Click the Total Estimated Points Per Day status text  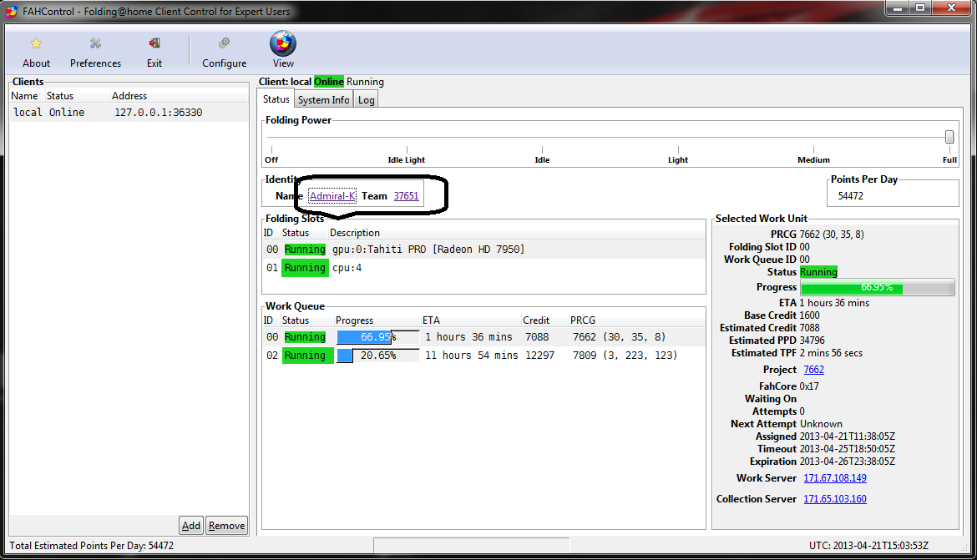(x=92, y=546)
